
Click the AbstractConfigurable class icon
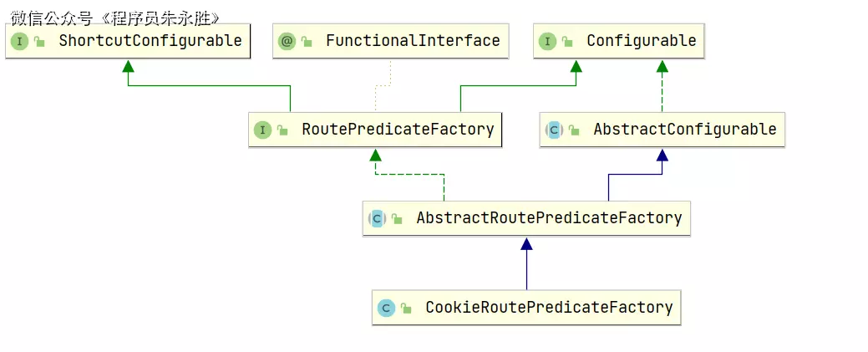tap(553, 130)
